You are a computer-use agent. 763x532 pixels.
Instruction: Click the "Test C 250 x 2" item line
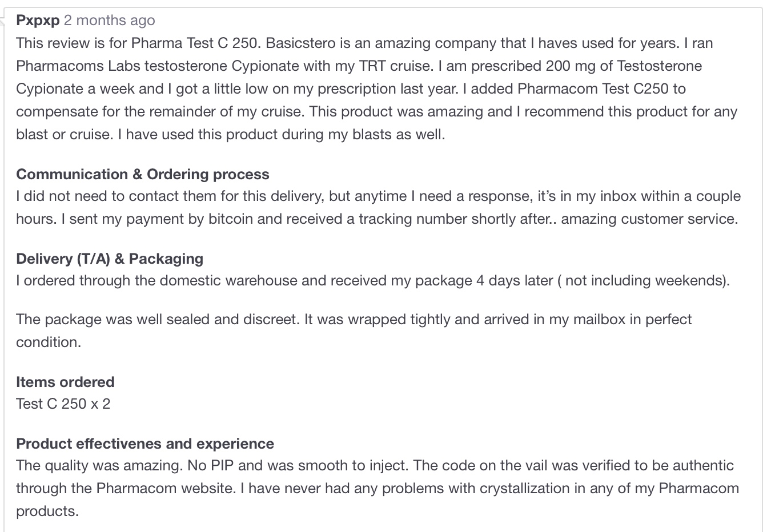(63, 404)
